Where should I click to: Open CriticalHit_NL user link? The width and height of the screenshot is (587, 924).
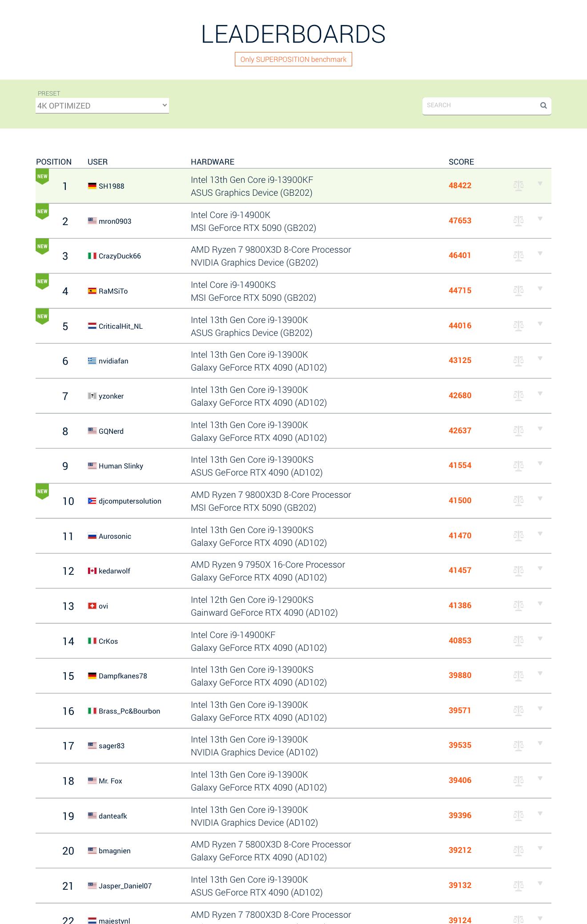[x=121, y=326]
